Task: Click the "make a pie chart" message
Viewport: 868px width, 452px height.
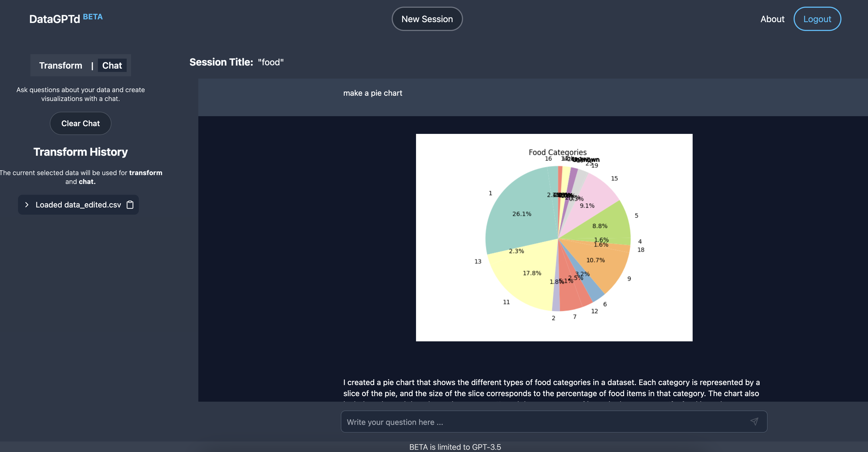Action: click(x=372, y=93)
